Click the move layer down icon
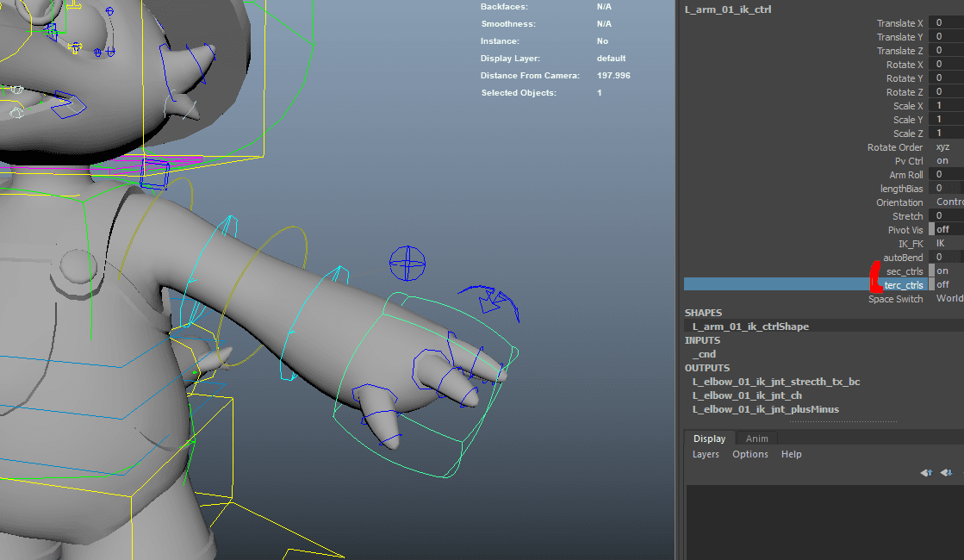Screen dimensions: 964x560 pos(946,473)
